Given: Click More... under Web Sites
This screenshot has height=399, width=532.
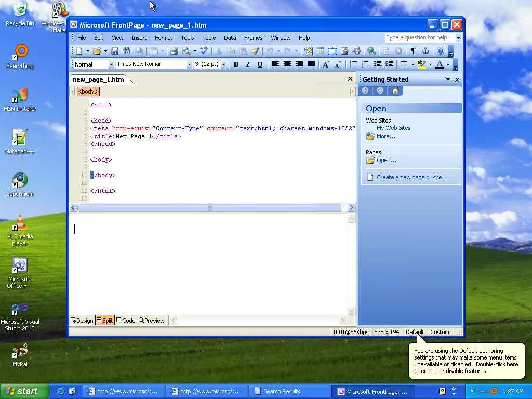Looking at the screenshot, I should 386,136.
